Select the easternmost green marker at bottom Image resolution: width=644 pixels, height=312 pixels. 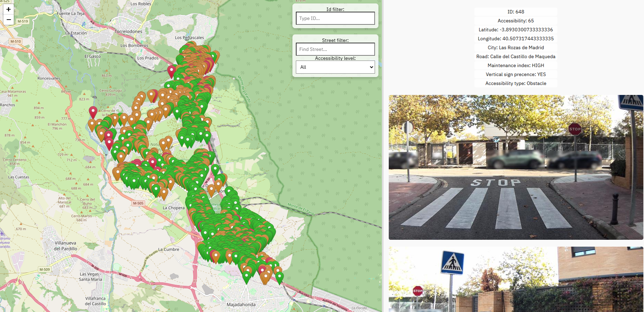point(279,277)
